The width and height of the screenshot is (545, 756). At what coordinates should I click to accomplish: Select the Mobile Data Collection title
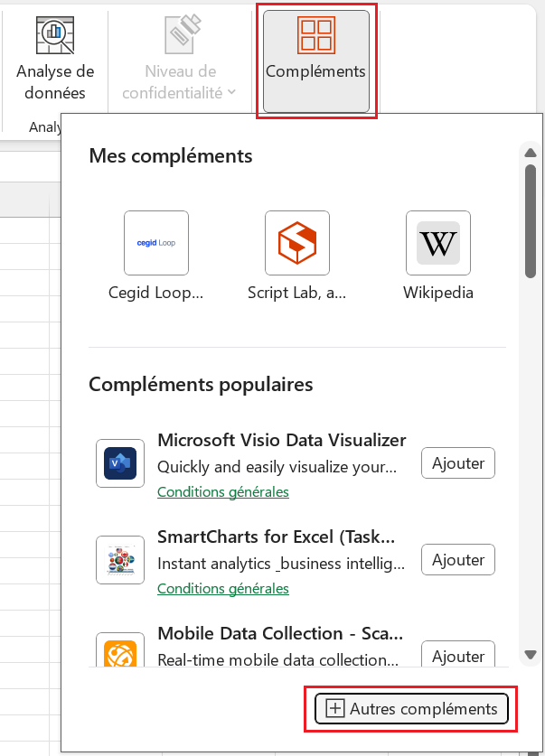coord(280,633)
